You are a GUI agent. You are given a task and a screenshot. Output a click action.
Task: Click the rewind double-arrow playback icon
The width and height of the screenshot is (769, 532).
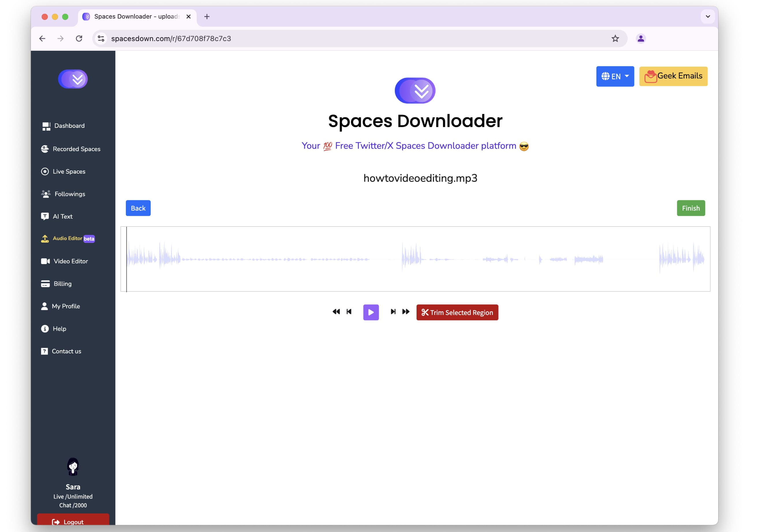[x=336, y=312]
